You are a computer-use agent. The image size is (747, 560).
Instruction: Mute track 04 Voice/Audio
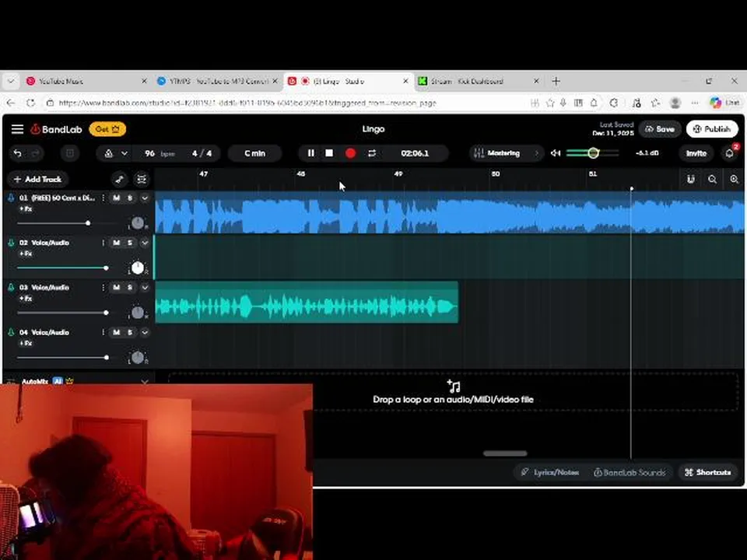point(116,332)
